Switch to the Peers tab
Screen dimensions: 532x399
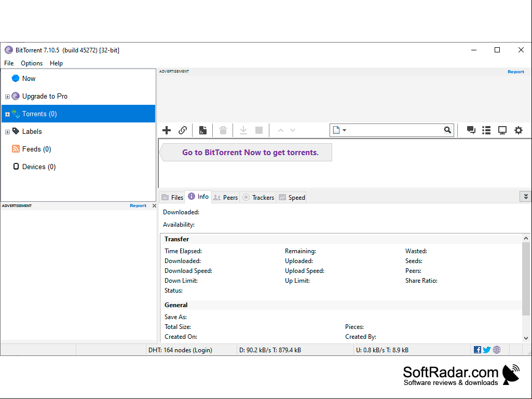click(x=226, y=198)
